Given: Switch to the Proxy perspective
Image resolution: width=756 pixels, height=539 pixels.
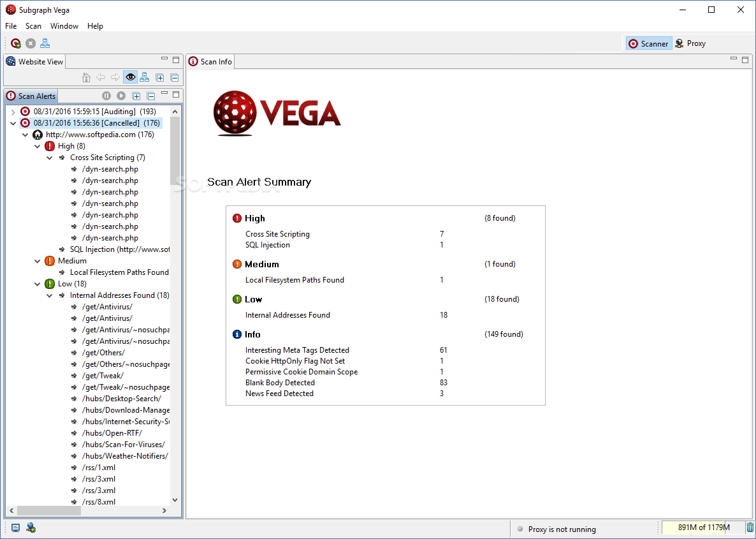Looking at the screenshot, I should 690,43.
